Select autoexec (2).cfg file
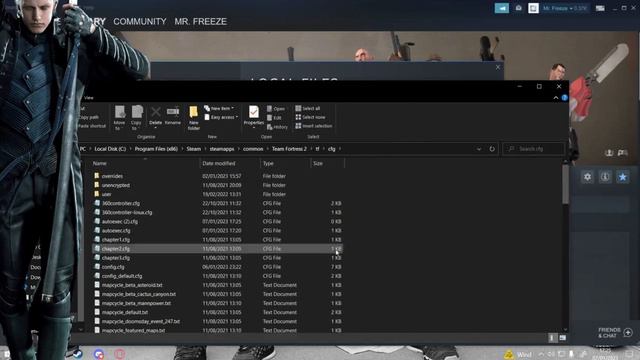The image size is (640, 360). tap(120, 222)
